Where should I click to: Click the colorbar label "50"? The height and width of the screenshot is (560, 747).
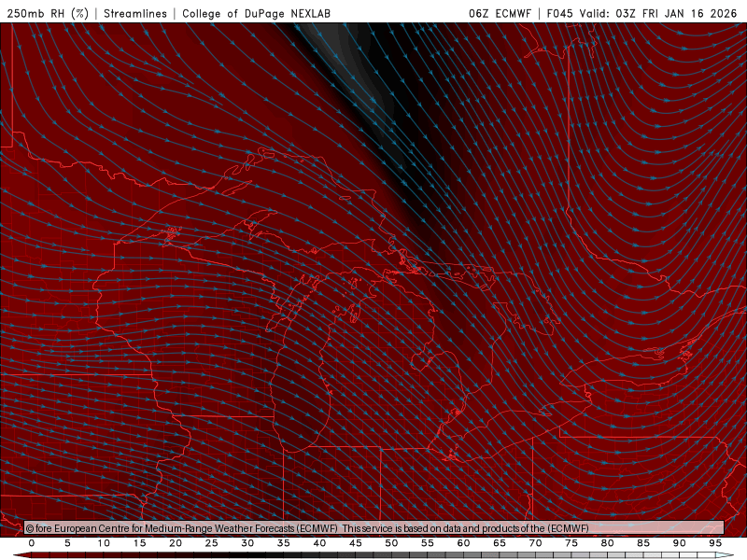pyautogui.click(x=391, y=543)
